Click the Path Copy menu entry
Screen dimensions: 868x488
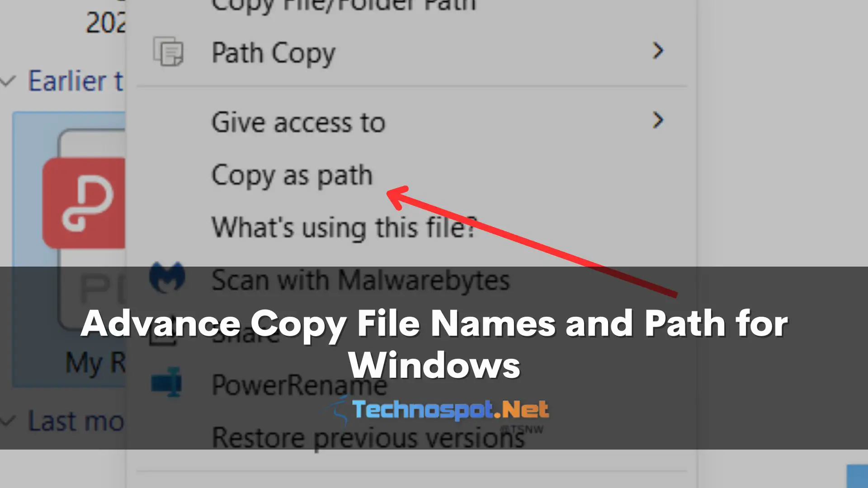tap(273, 54)
